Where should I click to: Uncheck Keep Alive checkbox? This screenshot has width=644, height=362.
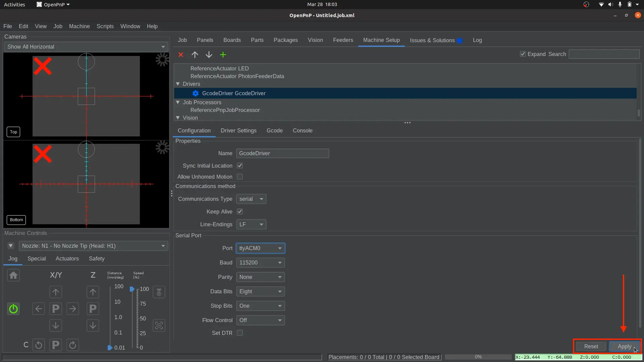pos(240,212)
